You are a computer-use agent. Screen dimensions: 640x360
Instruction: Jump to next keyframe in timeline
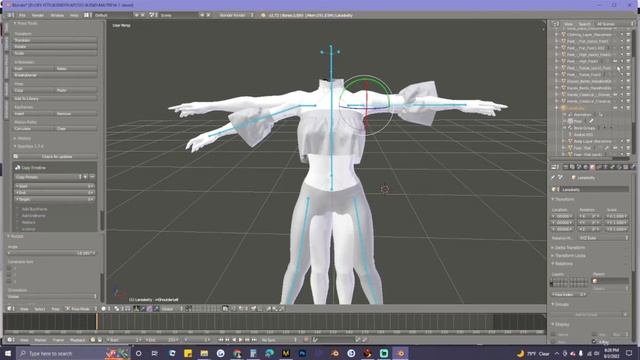(247, 340)
